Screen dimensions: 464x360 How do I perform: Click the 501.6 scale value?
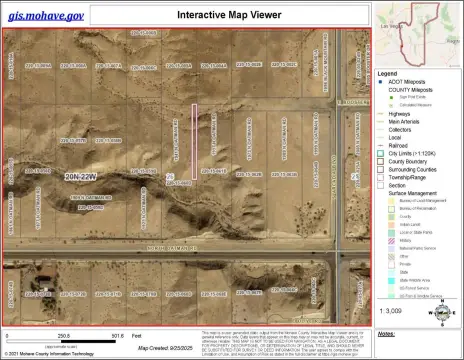117,336
